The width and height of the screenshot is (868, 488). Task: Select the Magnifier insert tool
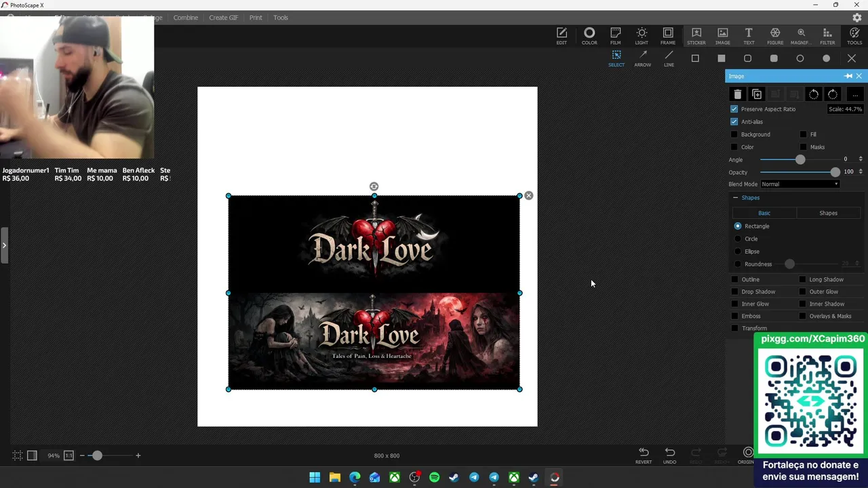click(801, 36)
